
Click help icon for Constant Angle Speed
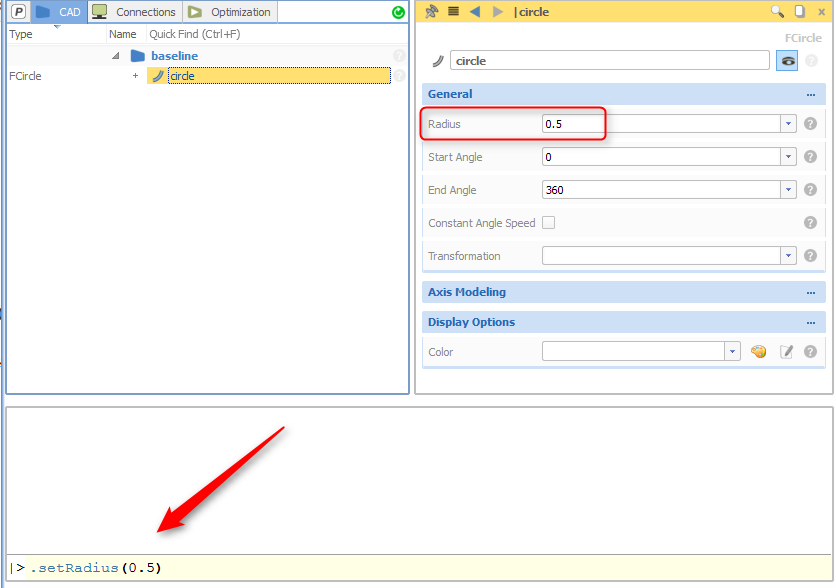810,222
